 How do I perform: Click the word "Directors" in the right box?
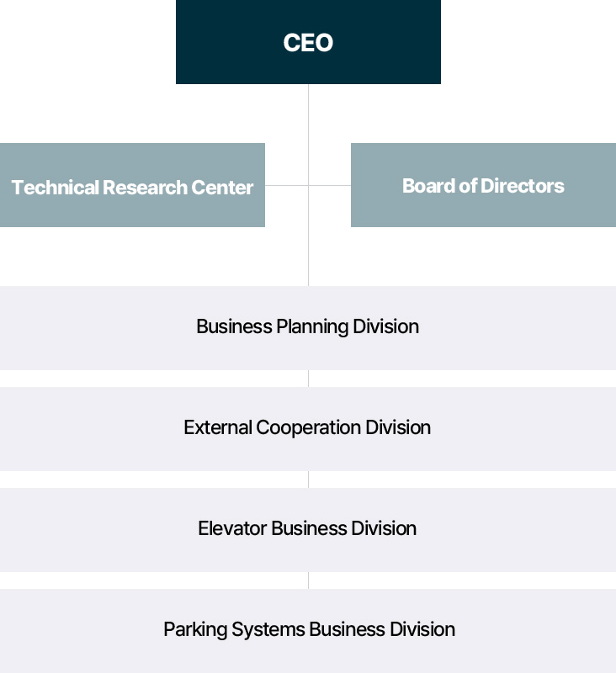(522, 186)
